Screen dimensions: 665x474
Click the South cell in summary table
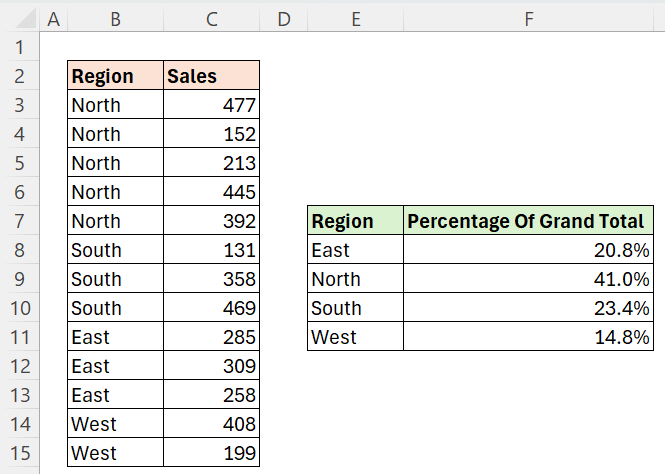point(355,308)
